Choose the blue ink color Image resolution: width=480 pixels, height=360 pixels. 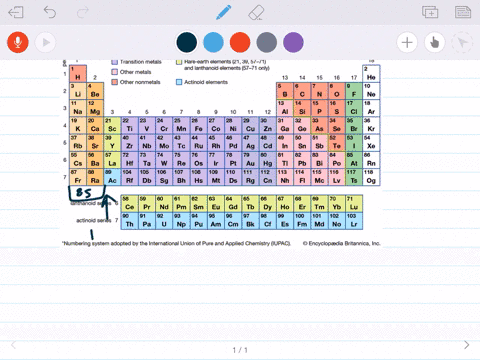point(213,42)
